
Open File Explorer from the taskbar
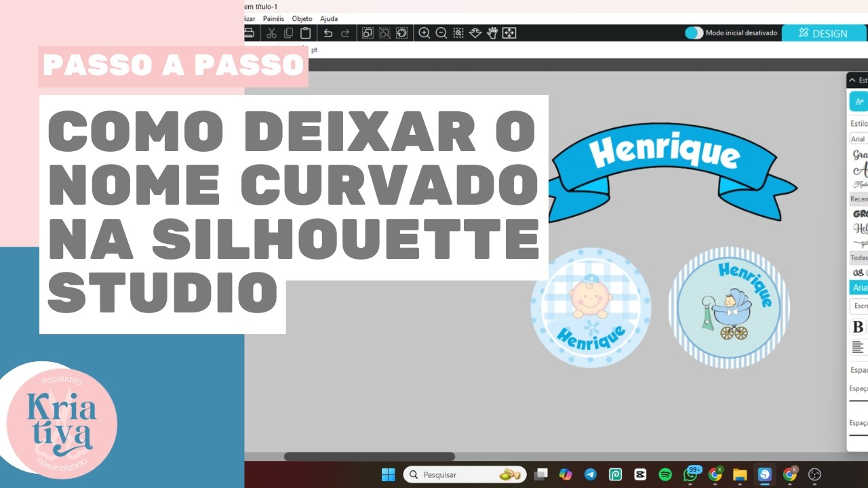click(740, 474)
